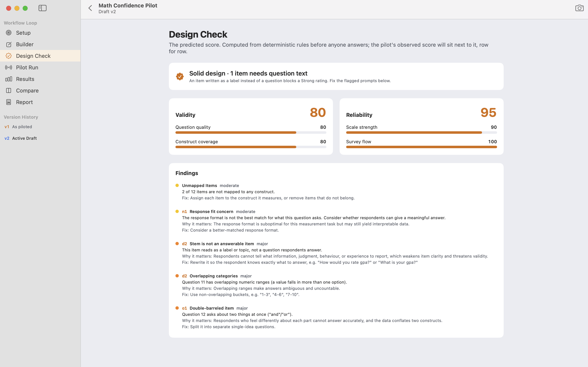Click the orange checkmark seal badge
Viewport: 588px width, 367px height.
(x=180, y=76)
